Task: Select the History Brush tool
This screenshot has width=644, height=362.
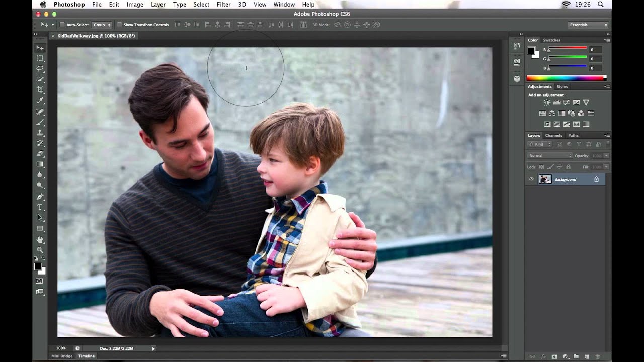Action: tap(40, 143)
